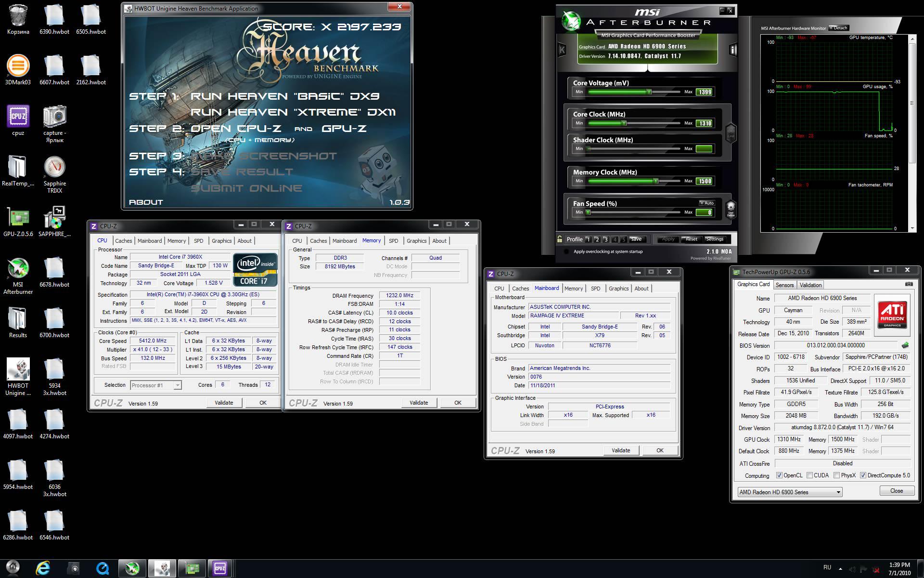Open the GPU-Z.0.5.6 desktop icon
Screen dimensions: 924x578
(18, 222)
